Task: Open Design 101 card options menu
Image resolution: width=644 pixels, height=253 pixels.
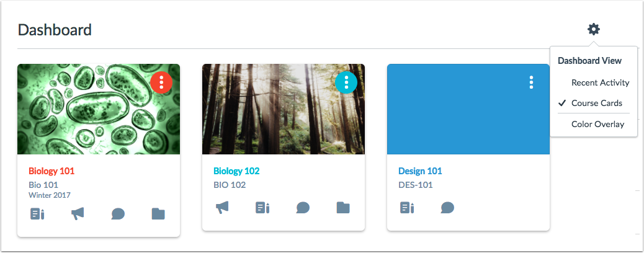Action: 531,82
